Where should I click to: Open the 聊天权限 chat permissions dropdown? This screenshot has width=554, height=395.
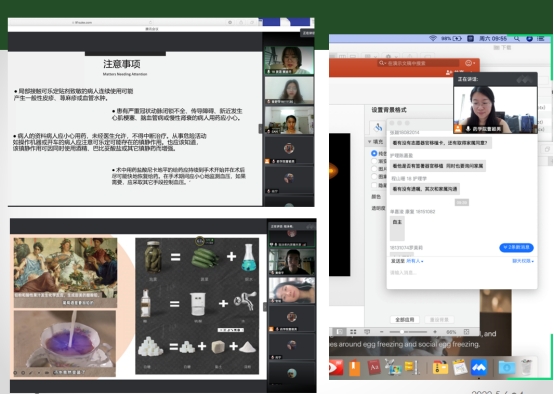click(x=523, y=261)
